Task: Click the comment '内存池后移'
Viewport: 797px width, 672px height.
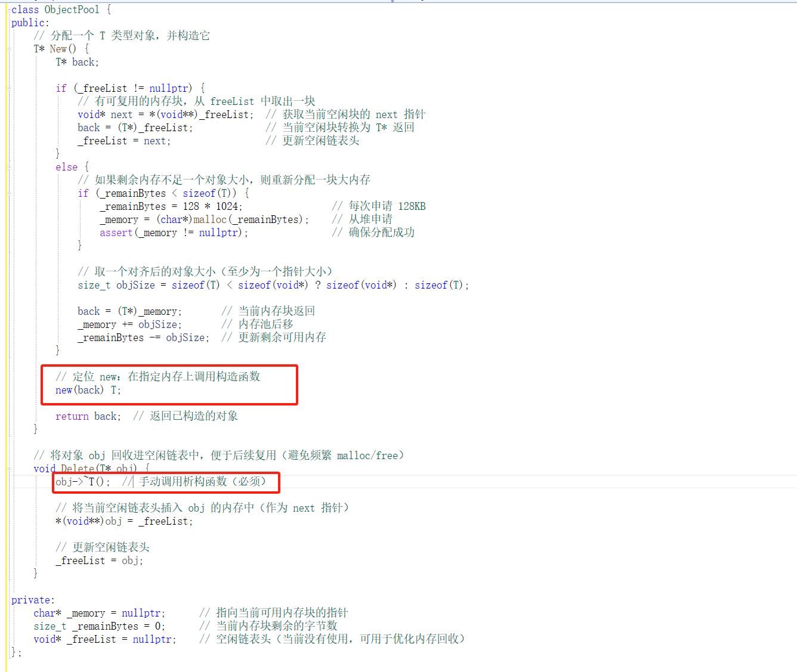Action: [257, 324]
